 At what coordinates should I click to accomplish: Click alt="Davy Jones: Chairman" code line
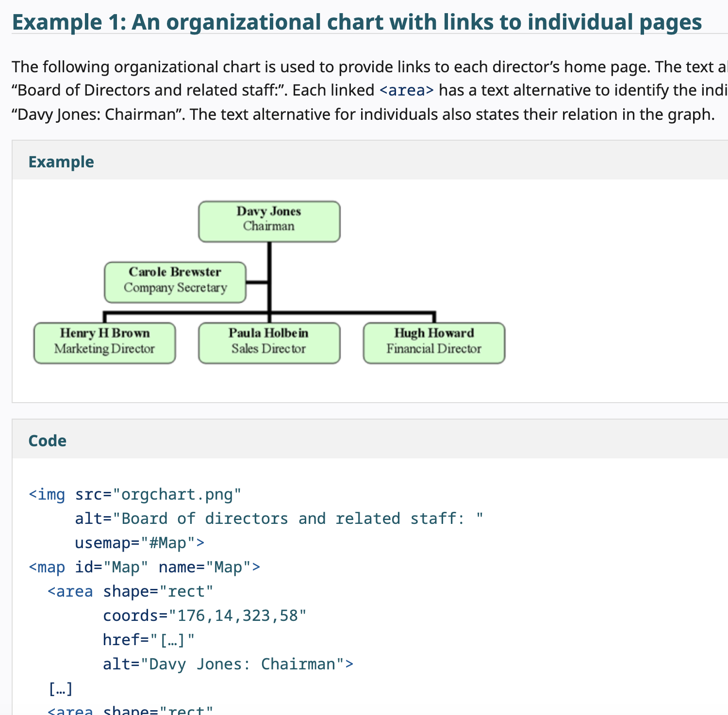coord(228,664)
